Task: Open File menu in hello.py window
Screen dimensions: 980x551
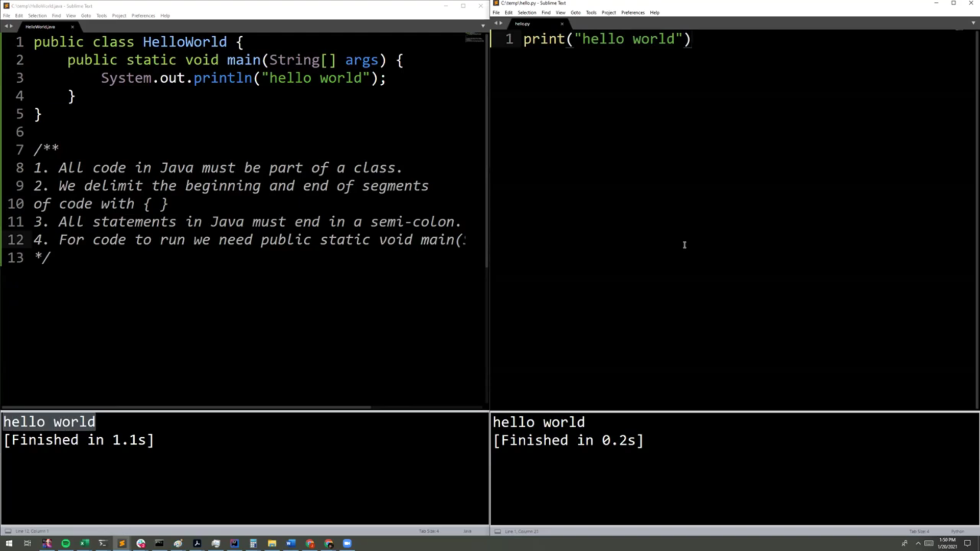Action: [x=496, y=13]
